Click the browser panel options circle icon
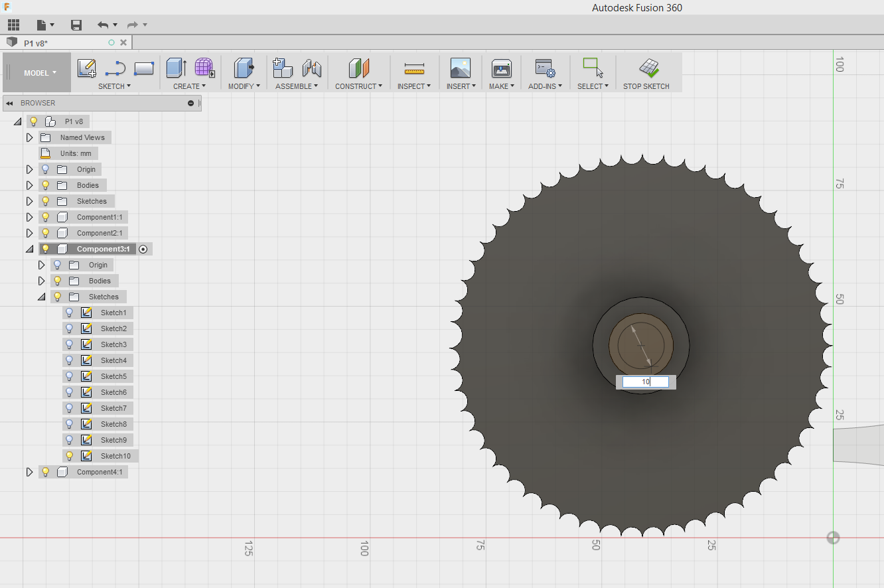 [x=191, y=103]
